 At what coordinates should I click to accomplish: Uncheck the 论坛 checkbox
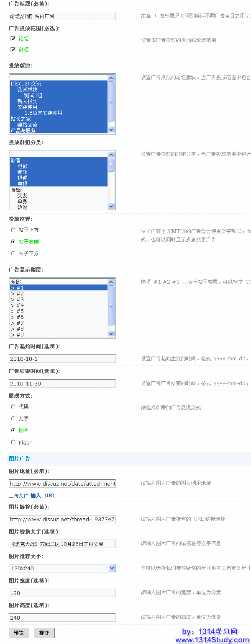(x=13, y=39)
